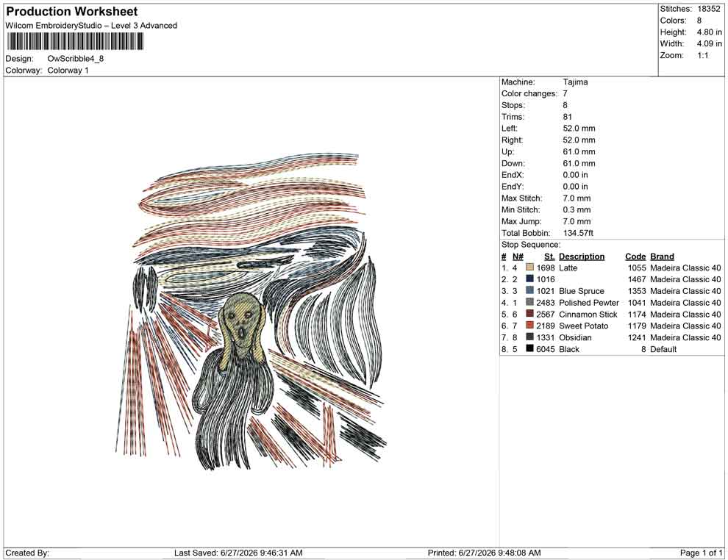Click the Page 1 of 1 indicator
Screen dimensions: 728x560
(x=701, y=553)
